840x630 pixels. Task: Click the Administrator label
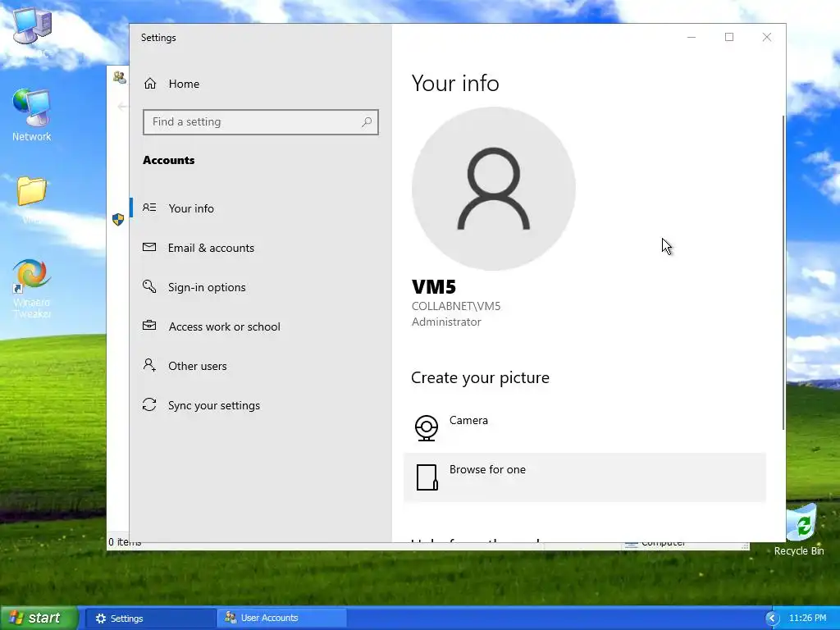[x=446, y=322]
